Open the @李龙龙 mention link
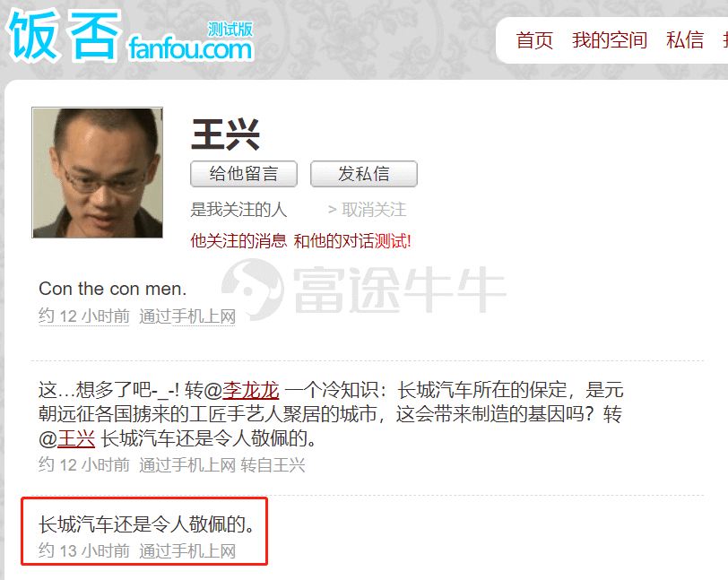The height and width of the screenshot is (580, 728). pyautogui.click(x=251, y=390)
